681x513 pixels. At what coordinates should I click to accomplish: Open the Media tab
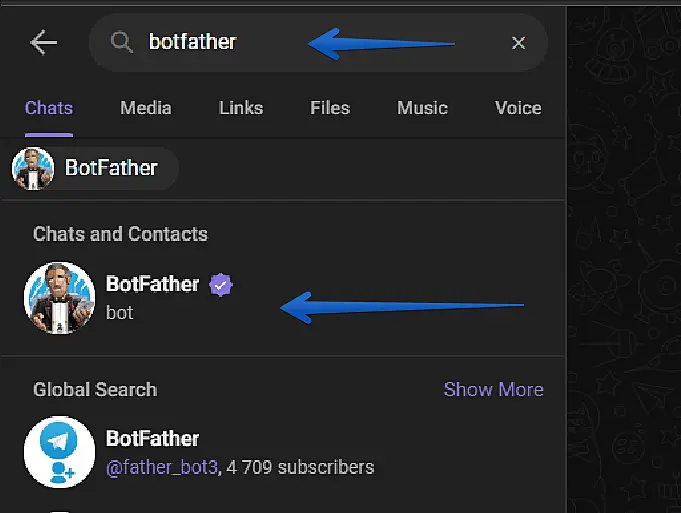coord(146,108)
